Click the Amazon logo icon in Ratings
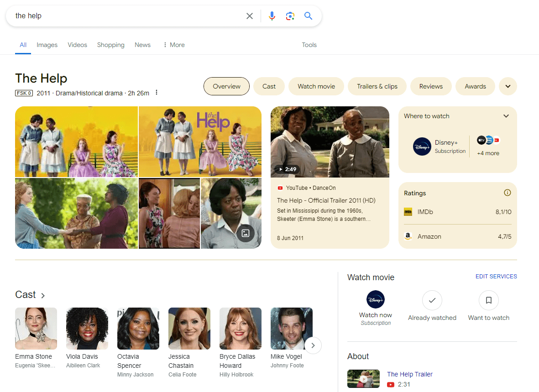Image resolution: width=539 pixels, height=392 pixels. pyautogui.click(x=408, y=236)
